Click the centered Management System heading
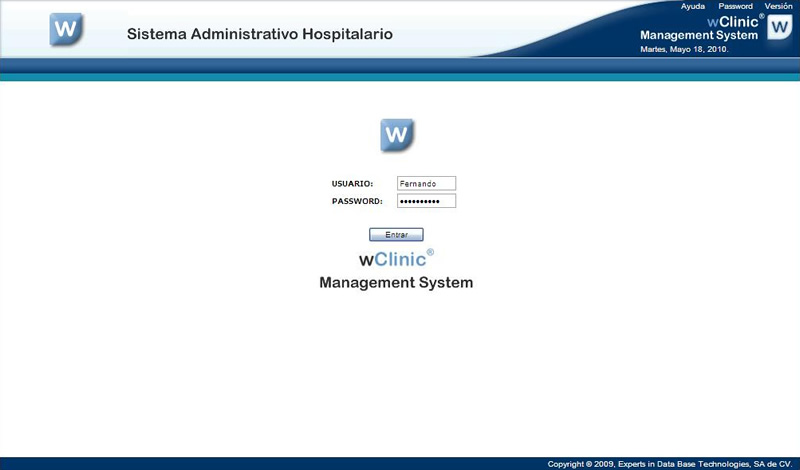 tap(396, 283)
